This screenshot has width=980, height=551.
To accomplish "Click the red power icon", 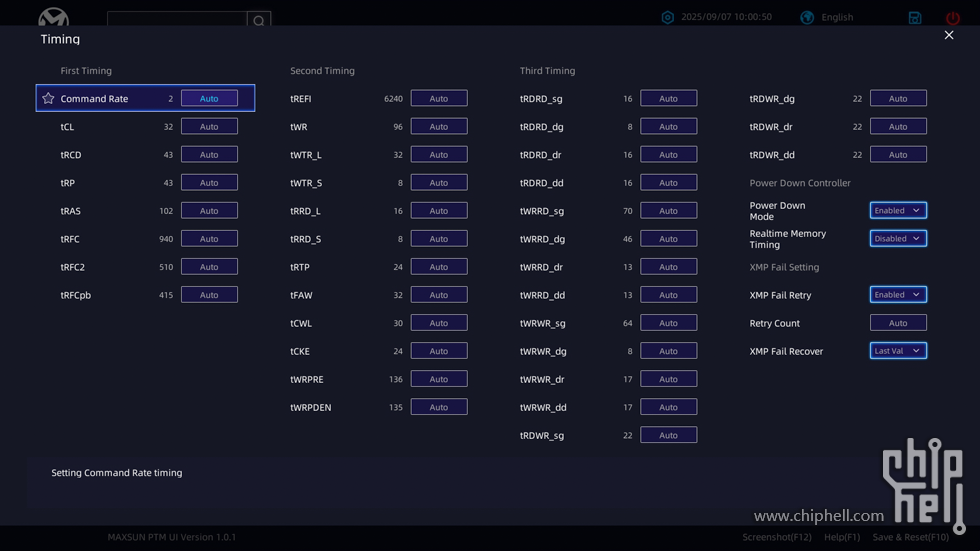I will click(x=952, y=17).
